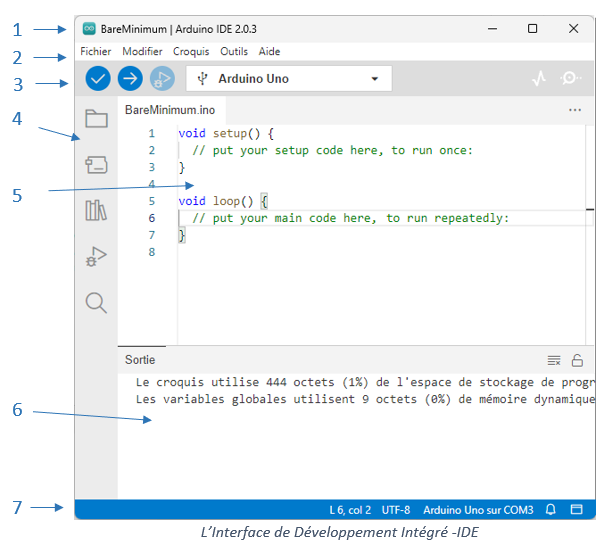Open the Aide menu

tap(269, 51)
